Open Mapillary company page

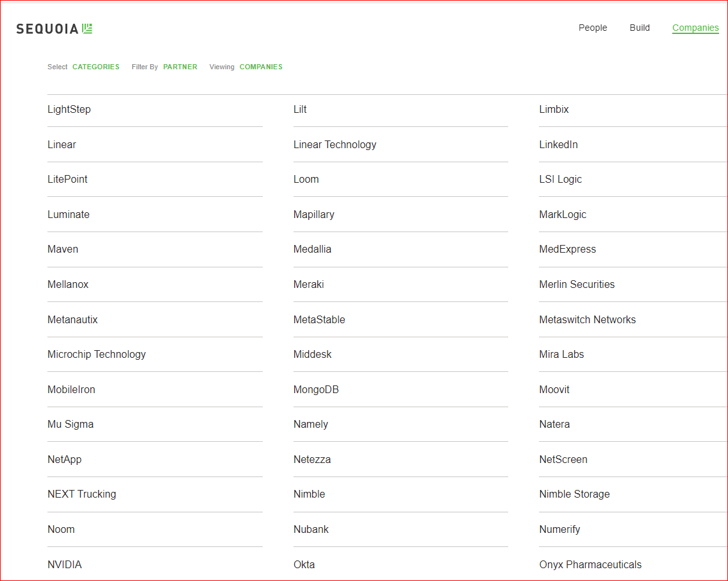coord(314,215)
